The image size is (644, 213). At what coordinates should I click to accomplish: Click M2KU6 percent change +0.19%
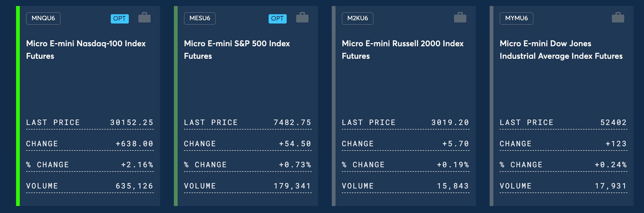453,164
